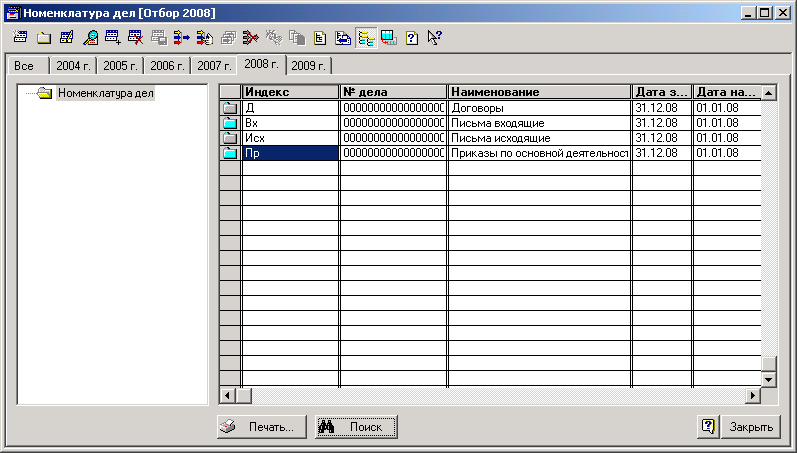Click the Письма входящие cell
Screen dimensions: 797x453
click(539, 123)
